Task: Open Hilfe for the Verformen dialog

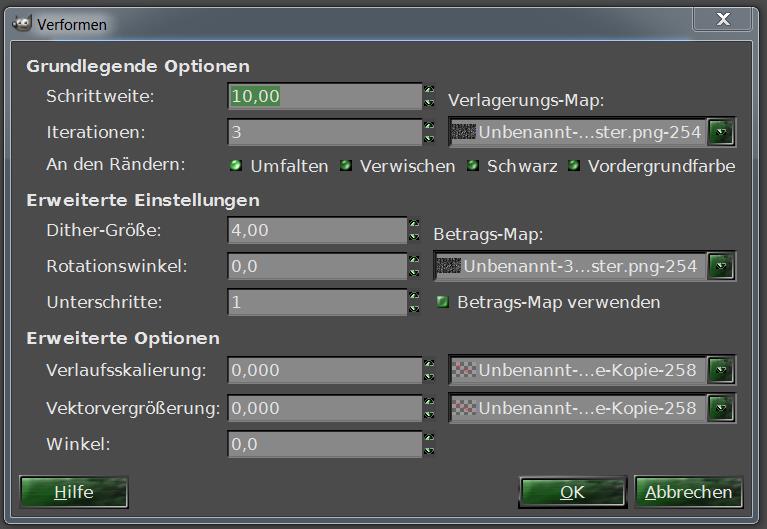Action: (74, 492)
